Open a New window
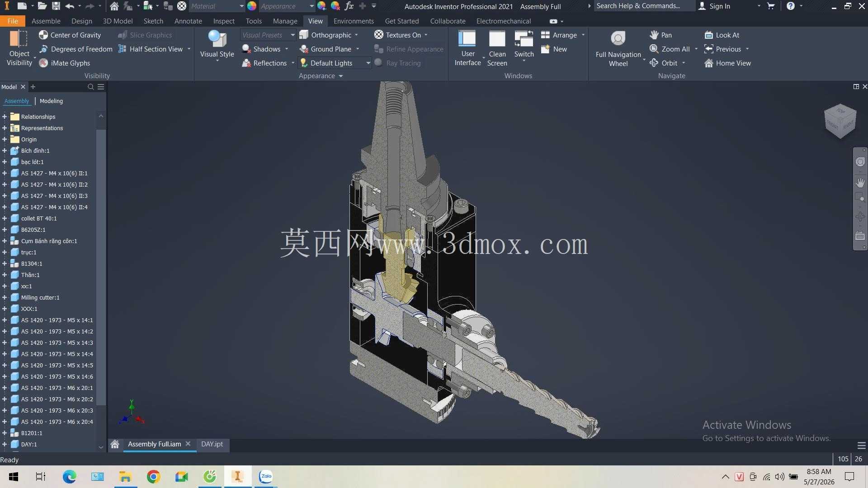This screenshot has height=488, width=868. click(x=554, y=49)
